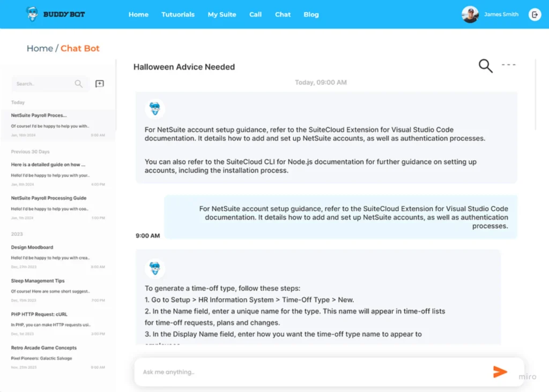This screenshot has width=549, height=392.
Task: Click the James Smith username
Action: point(501,14)
